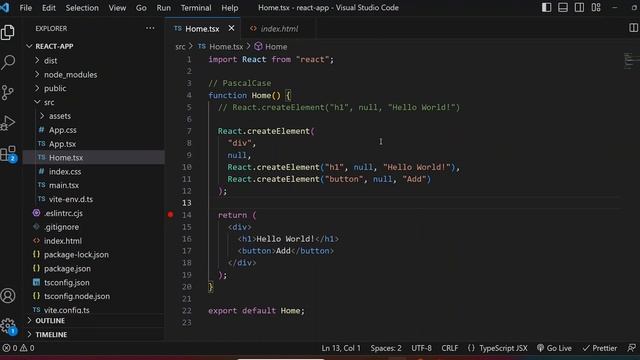Screen dimensions: 640x360
Task: Click CRLF end of line setting
Action: click(x=449, y=348)
